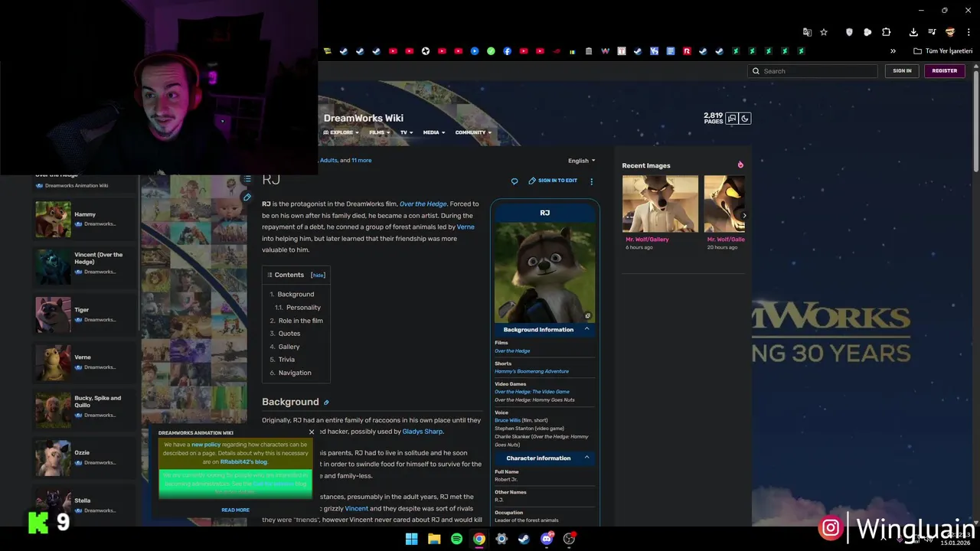This screenshot has width=980, height=551.
Task: Click the flame icon beside Recent Images
Action: (x=740, y=165)
